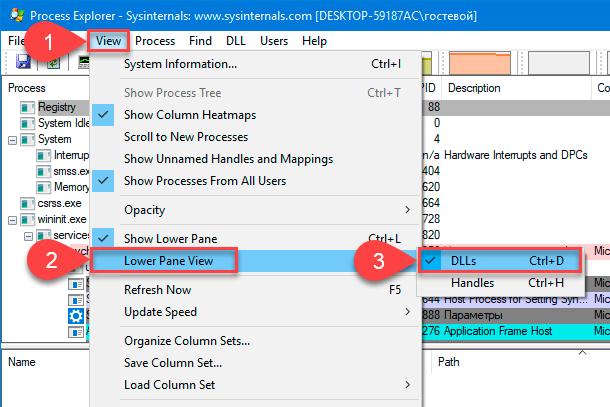The width and height of the screenshot is (610, 407).
Task: Click the orange commit history mini graph
Action: (480, 63)
